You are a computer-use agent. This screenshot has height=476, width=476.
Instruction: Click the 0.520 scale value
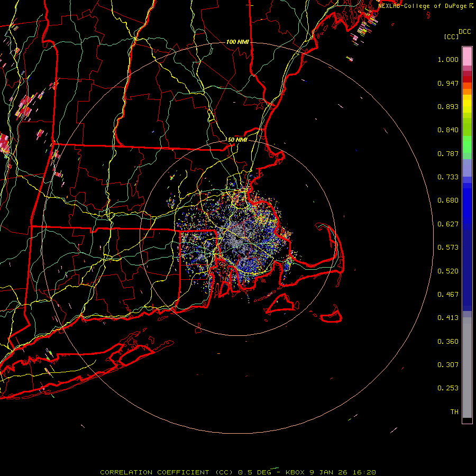(448, 271)
